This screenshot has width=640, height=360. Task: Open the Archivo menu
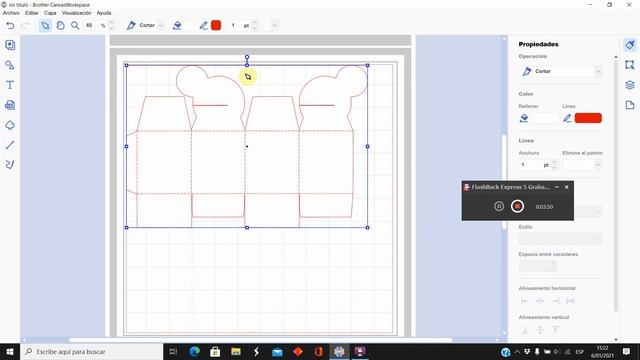(x=11, y=13)
